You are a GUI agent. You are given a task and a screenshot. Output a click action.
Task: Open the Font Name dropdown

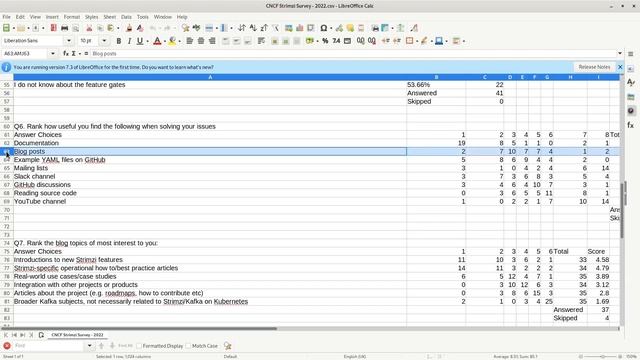(x=69, y=41)
